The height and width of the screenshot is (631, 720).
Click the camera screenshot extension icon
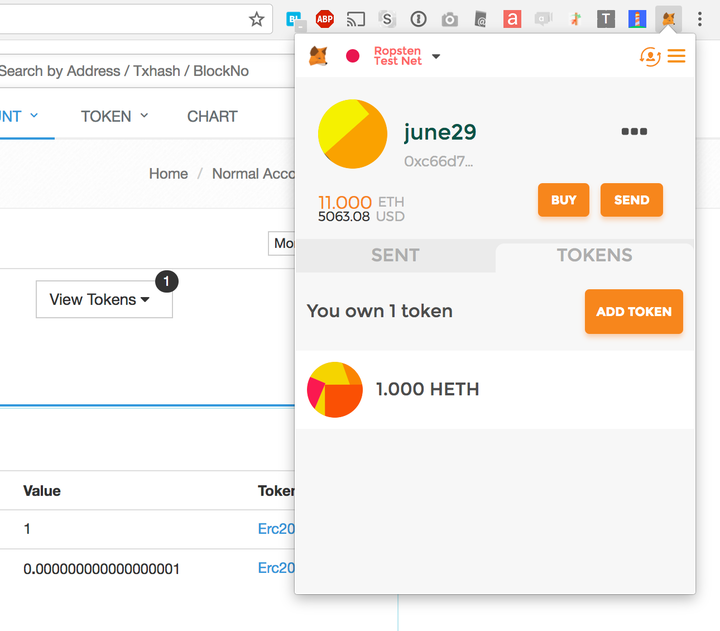click(x=450, y=19)
